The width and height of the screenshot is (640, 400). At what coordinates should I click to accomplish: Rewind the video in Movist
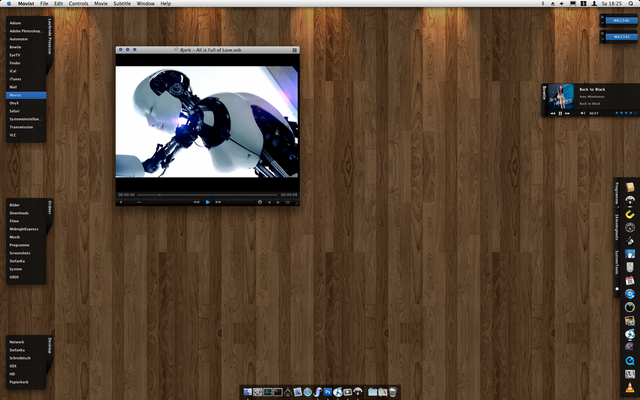(x=196, y=202)
